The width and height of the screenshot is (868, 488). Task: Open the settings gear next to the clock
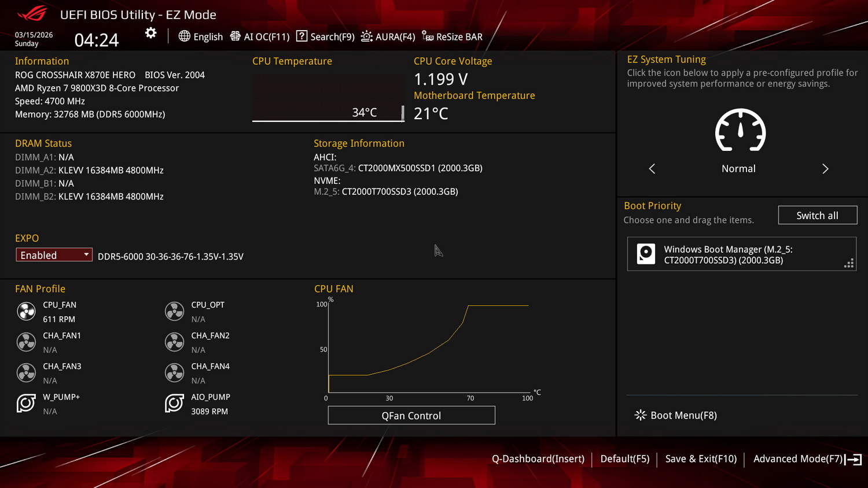[150, 33]
